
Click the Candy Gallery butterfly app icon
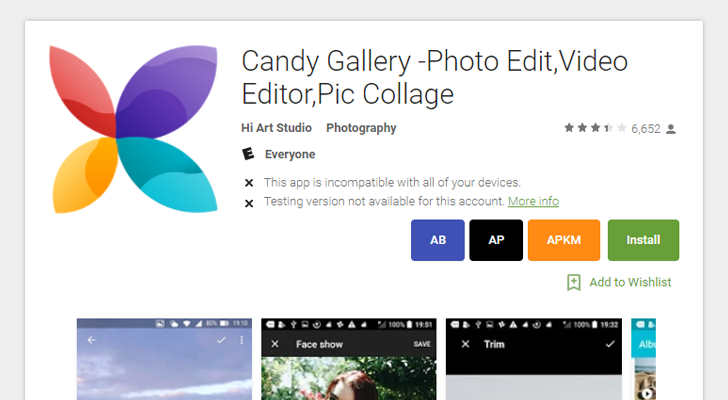133,129
